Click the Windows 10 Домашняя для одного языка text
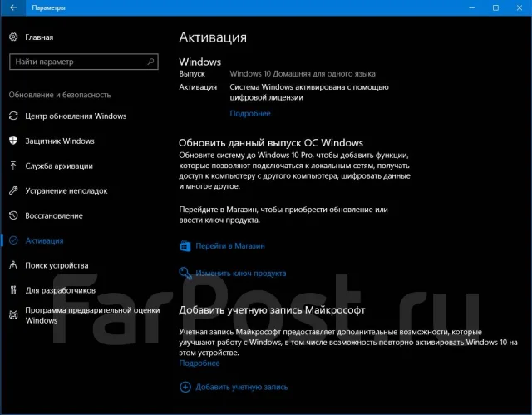The height and width of the screenshot is (415, 532). tap(303, 74)
